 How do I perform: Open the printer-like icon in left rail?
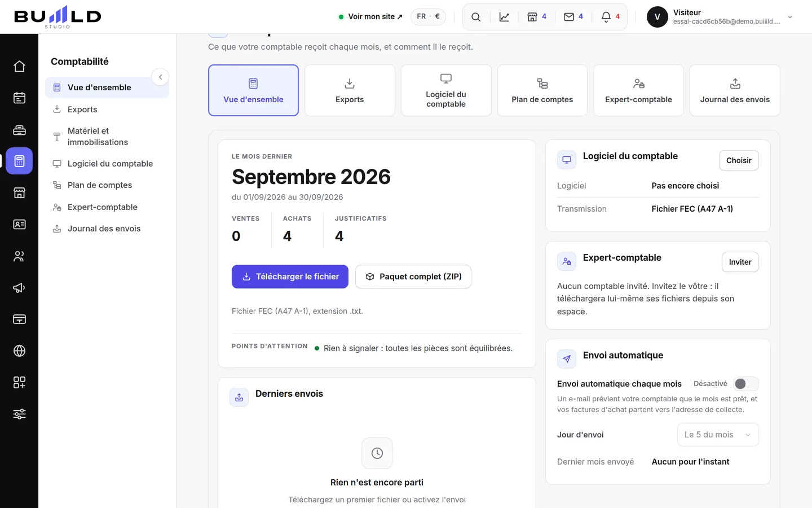click(19, 130)
